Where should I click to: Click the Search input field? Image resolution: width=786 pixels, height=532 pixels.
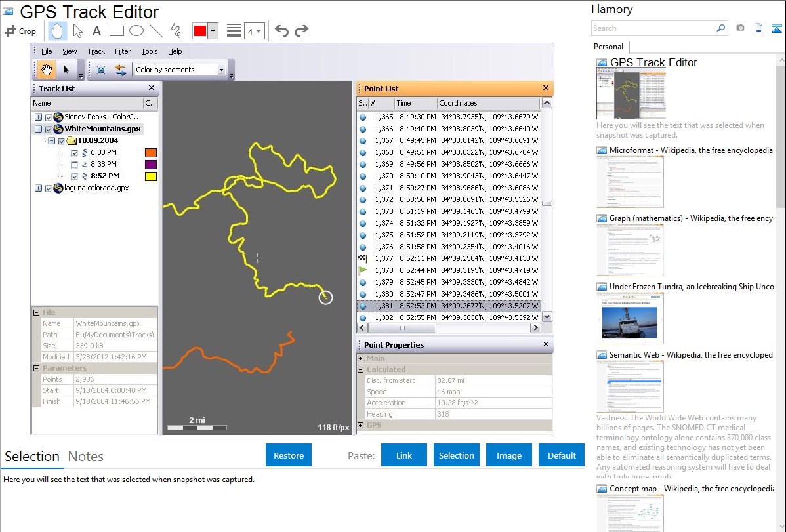[653, 28]
